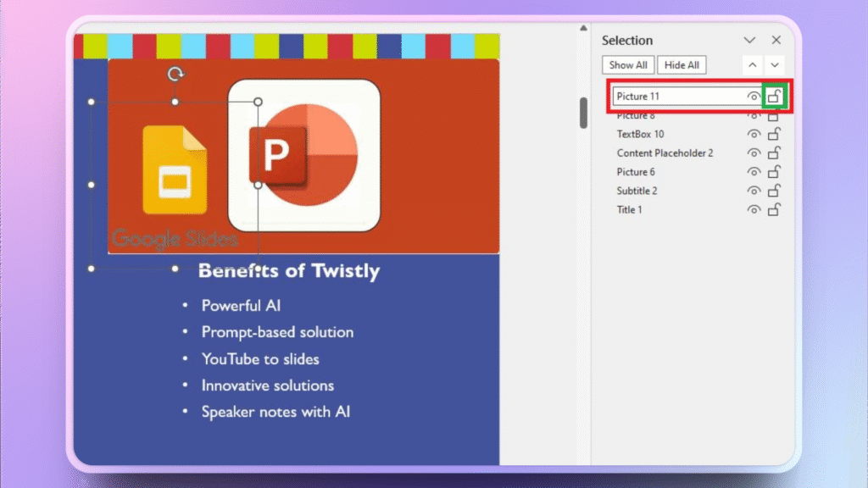Image resolution: width=868 pixels, height=488 pixels.
Task: Toggle visibility of Content Placeholder 2
Action: pos(754,152)
